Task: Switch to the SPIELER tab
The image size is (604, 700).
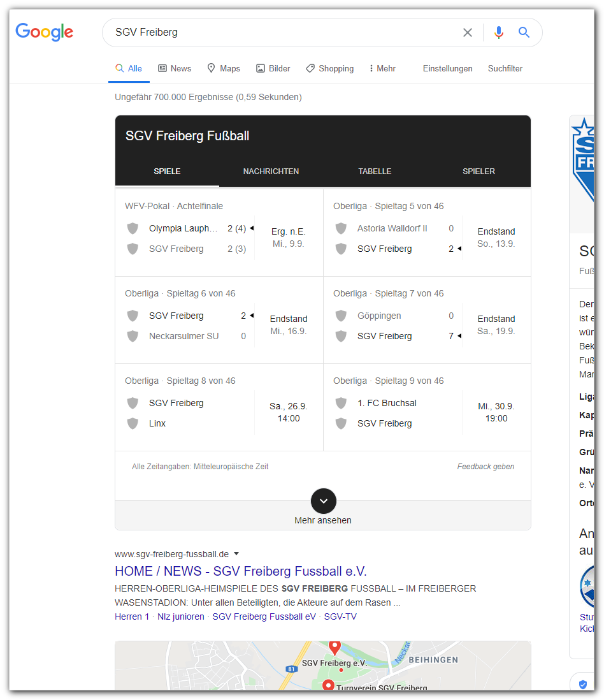Action: (x=478, y=171)
